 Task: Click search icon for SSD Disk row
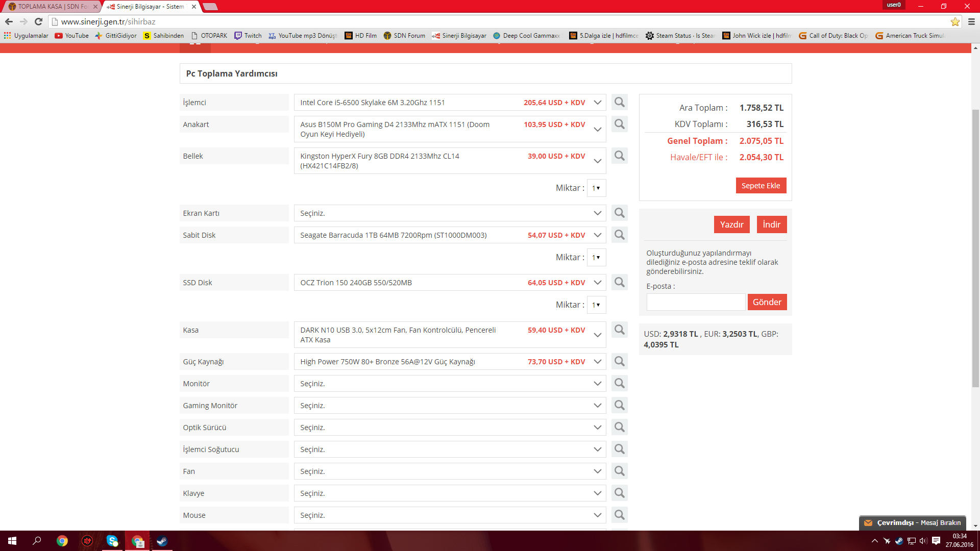pos(619,282)
